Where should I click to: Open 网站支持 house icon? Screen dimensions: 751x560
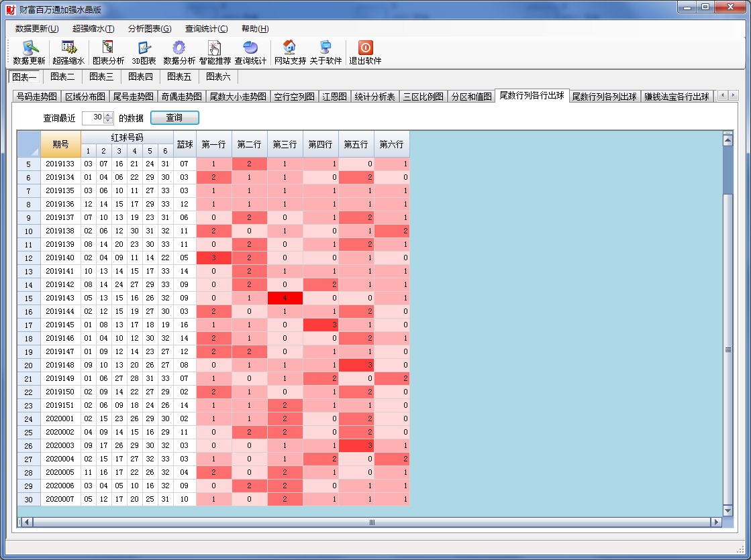[x=289, y=48]
